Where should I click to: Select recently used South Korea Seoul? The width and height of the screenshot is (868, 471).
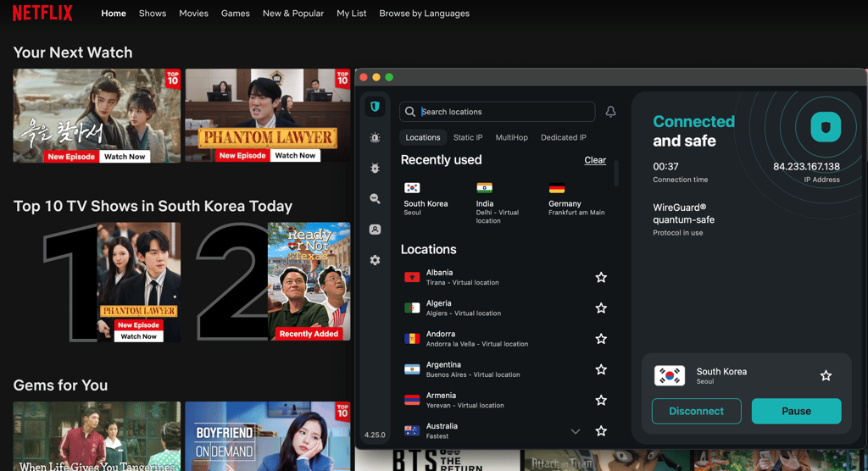[426, 199]
